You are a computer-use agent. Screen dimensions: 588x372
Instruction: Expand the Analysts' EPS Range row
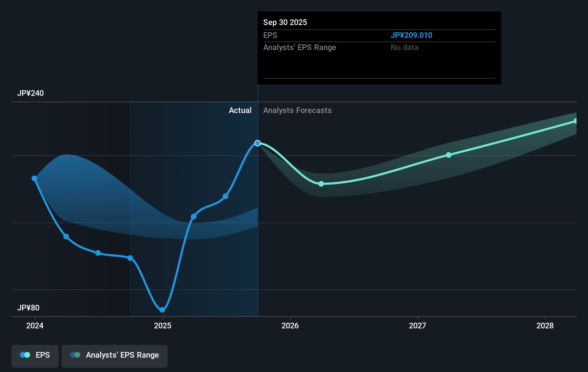click(x=300, y=47)
